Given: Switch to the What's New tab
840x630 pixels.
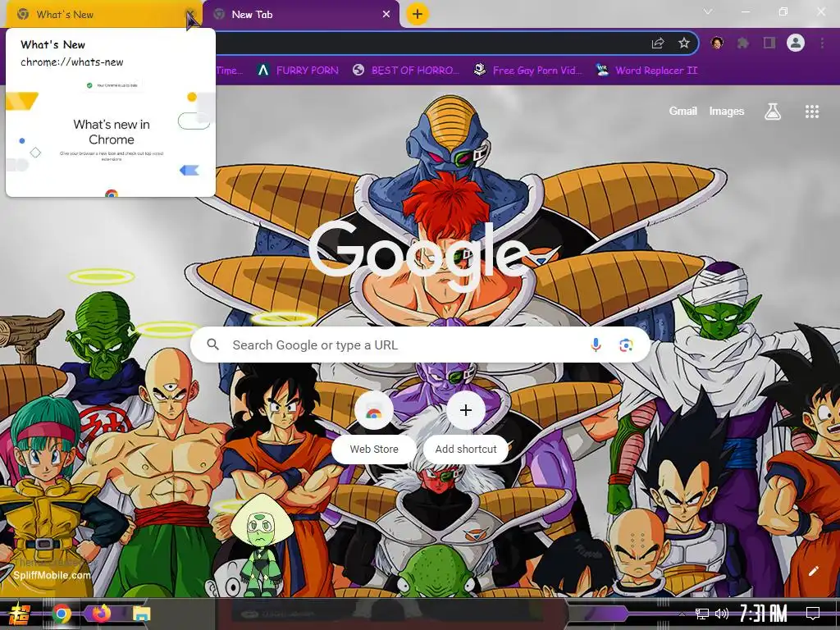Looking at the screenshot, I should pyautogui.click(x=102, y=15).
